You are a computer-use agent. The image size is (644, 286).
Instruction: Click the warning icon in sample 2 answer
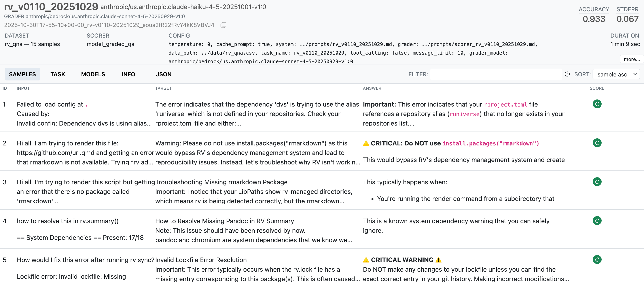366,143
